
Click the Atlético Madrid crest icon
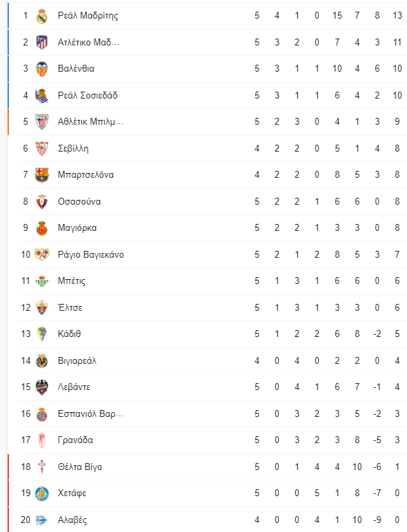coord(42,43)
